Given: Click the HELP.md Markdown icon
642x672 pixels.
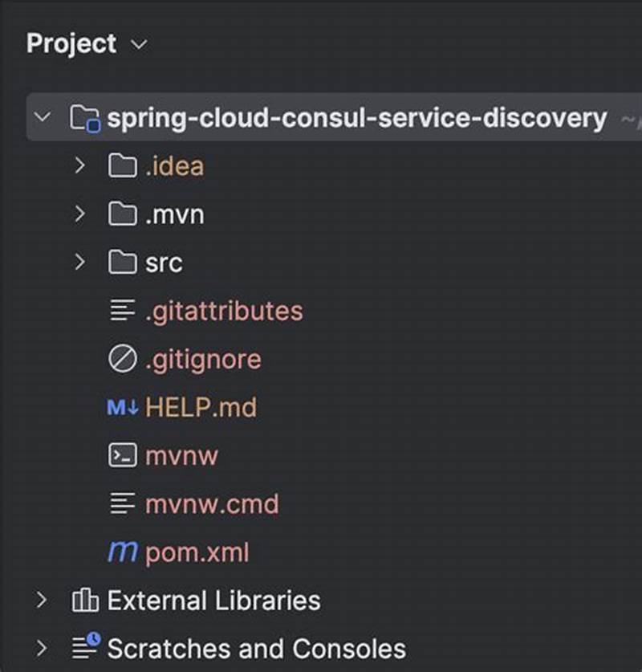Looking at the screenshot, I should [122, 407].
